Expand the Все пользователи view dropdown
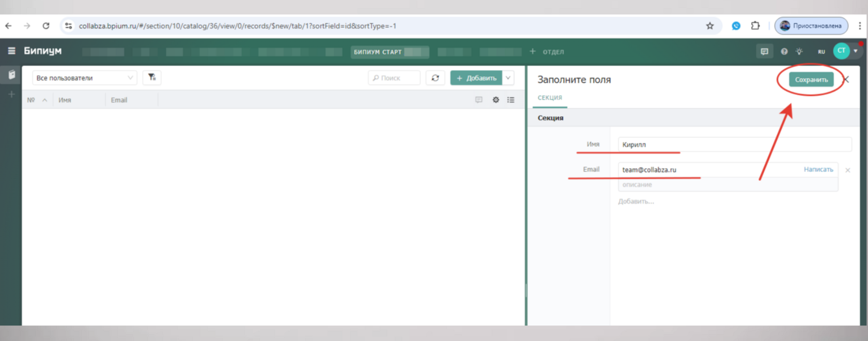868x341 pixels. (x=84, y=78)
